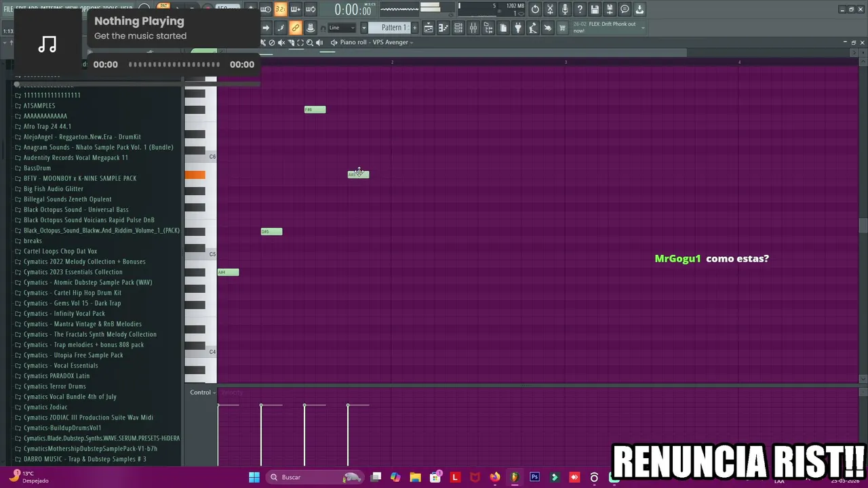Open the Piano roll - VPS Avenger target dropdown
The width and height of the screenshot is (868, 488).
(x=372, y=42)
